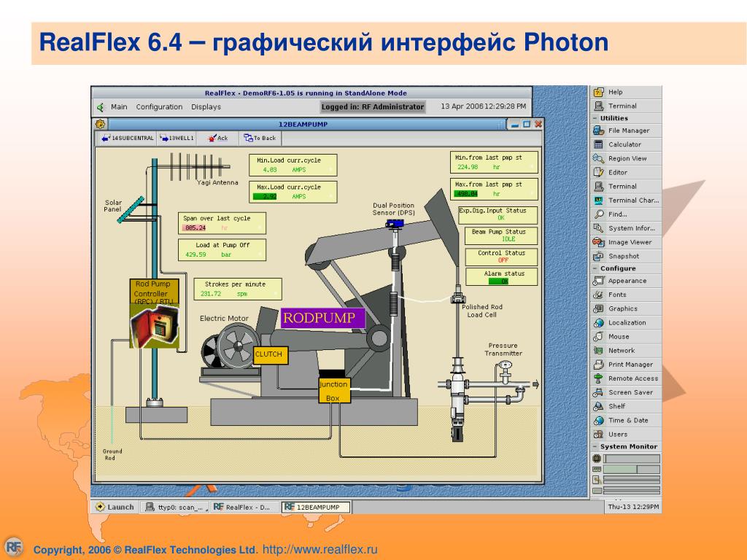
Task: Click the Beam Pump Status IDLE value
Action: pyautogui.click(x=508, y=239)
